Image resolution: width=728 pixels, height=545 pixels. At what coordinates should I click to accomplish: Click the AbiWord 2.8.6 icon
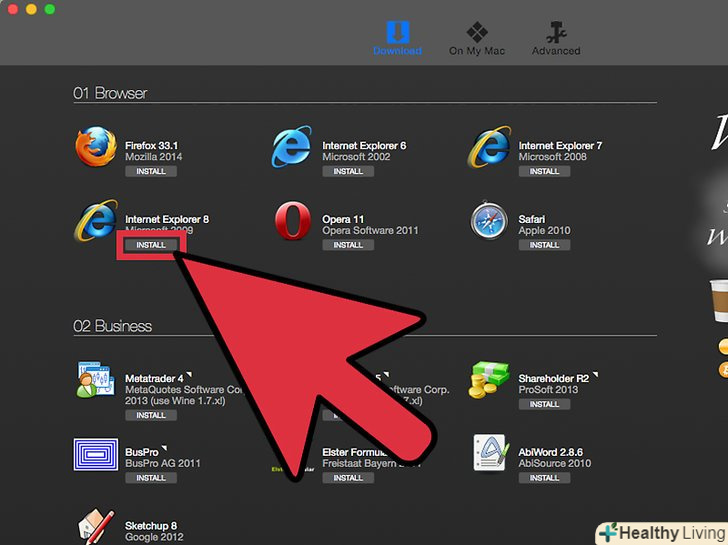tap(489, 454)
